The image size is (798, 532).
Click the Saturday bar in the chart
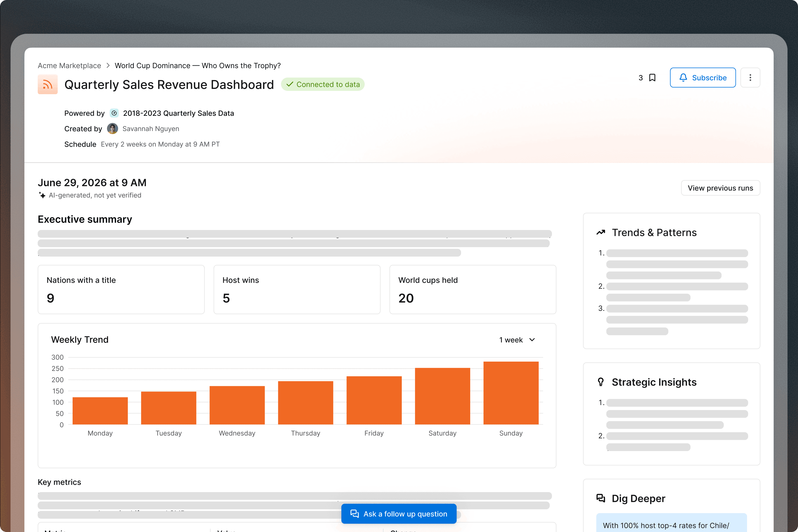point(443,396)
